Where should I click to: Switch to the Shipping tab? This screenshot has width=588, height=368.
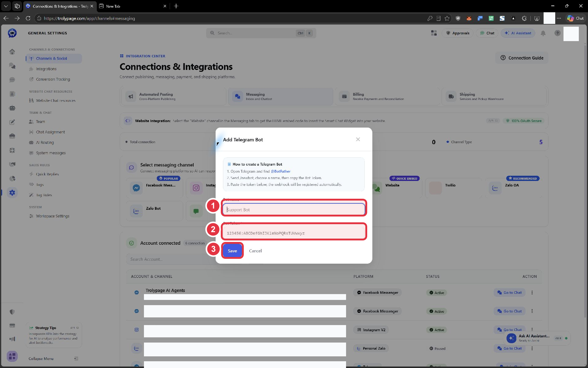[494, 97]
